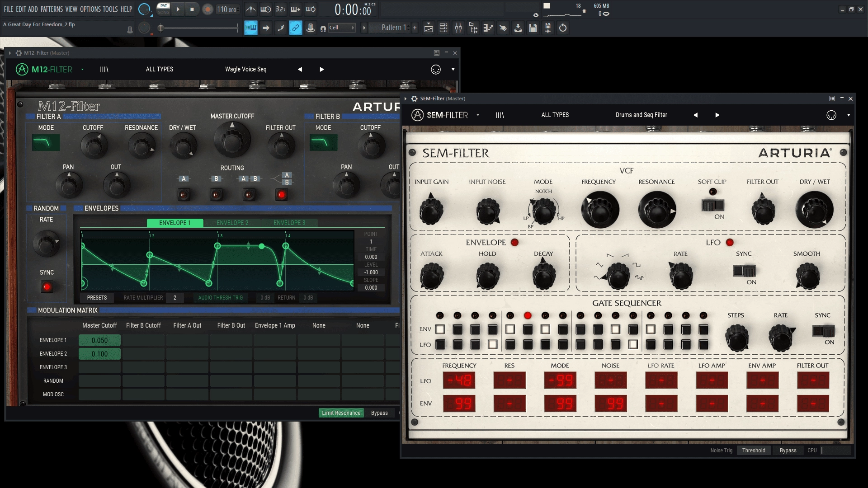Viewport: 868px width, 488px height.
Task: Click the song position slider in toolbar
Action: coord(199,28)
